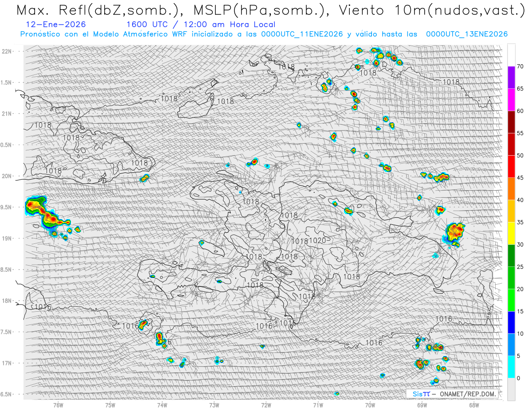532x411 pixels.
Task: Click the colorbar value '20'
Action: pyautogui.click(x=520, y=289)
